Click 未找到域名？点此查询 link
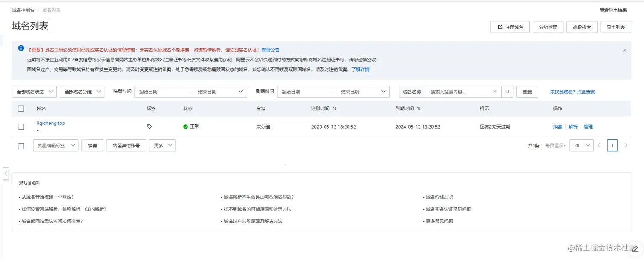The height and width of the screenshot is (260, 644). click(572, 92)
